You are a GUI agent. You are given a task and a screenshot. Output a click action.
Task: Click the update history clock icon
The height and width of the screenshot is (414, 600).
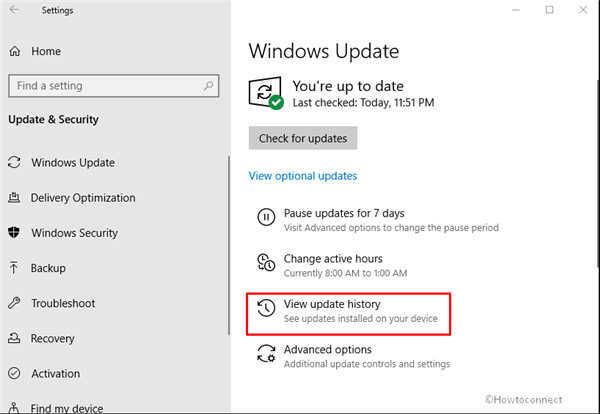pyautogui.click(x=266, y=308)
